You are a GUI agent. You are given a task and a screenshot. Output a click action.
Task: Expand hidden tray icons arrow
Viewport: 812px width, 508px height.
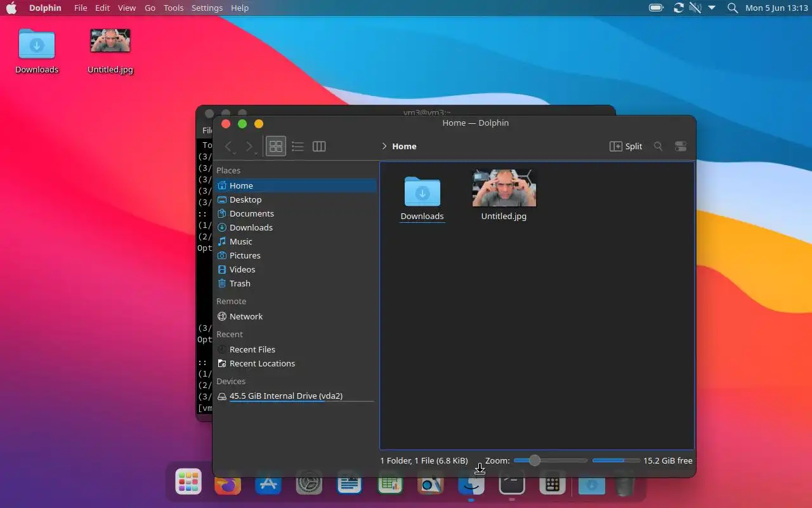click(712, 8)
